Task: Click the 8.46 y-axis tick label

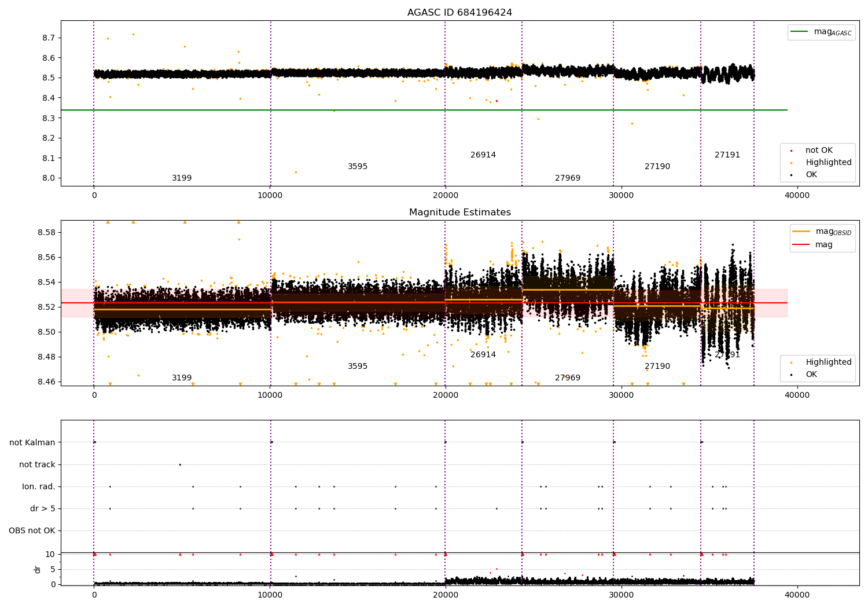Action: [x=46, y=382]
